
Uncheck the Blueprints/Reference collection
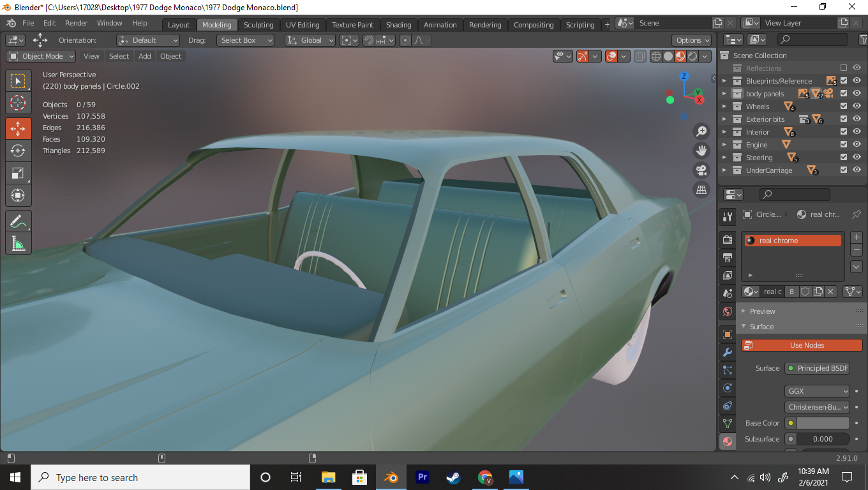click(844, 81)
